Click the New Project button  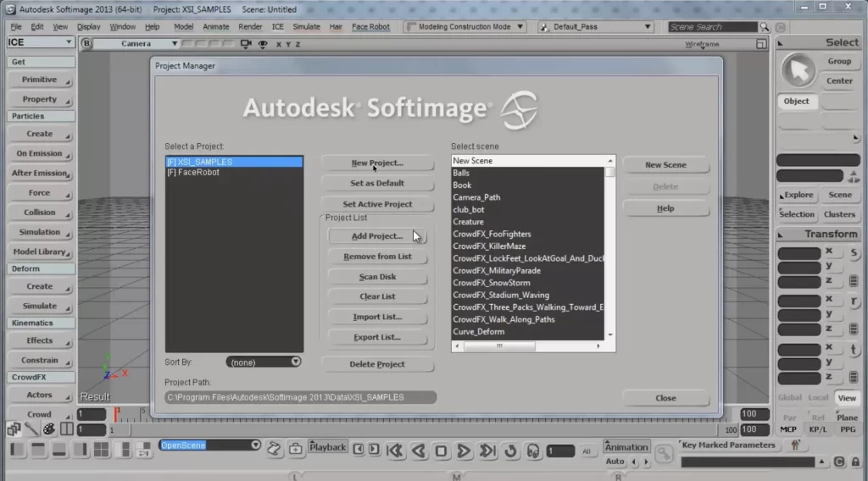coord(377,163)
